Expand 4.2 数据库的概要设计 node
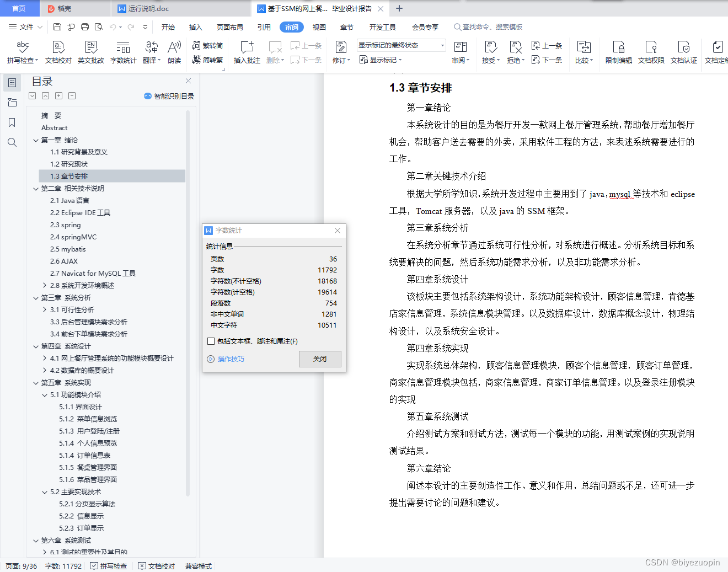The width and height of the screenshot is (728, 572). [45, 371]
